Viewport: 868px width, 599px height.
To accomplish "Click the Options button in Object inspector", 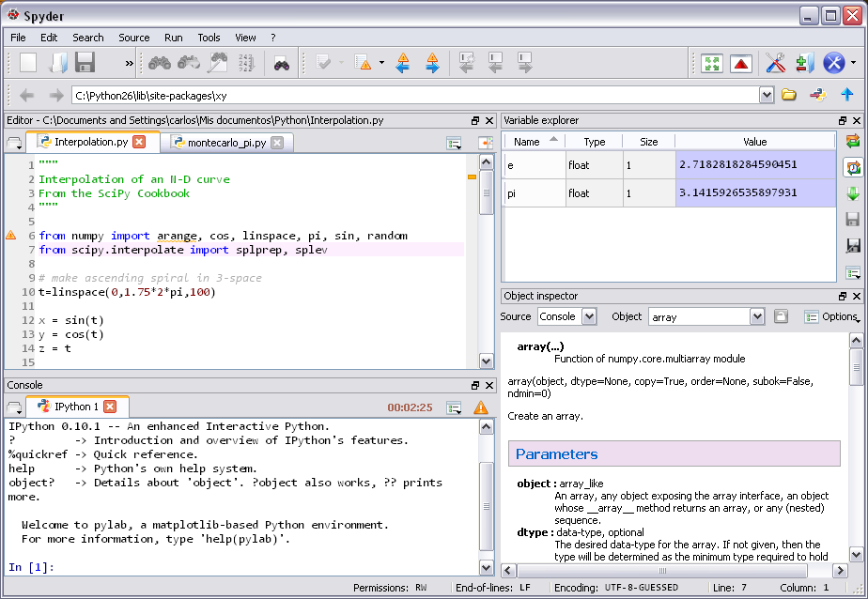I will point(834,316).
